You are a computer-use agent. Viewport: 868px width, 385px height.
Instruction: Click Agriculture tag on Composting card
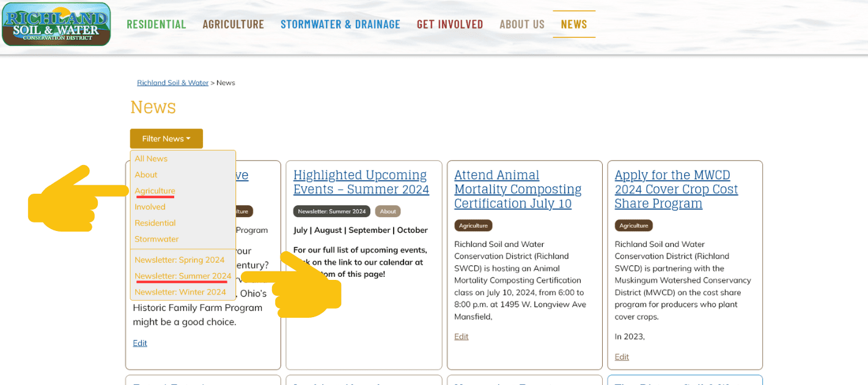[473, 226]
